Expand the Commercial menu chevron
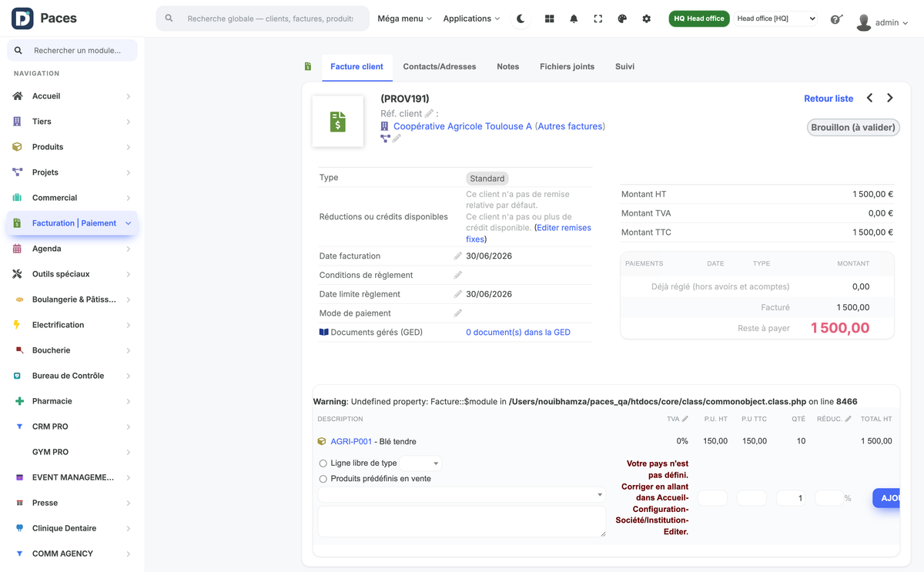Image resolution: width=924 pixels, height=572 pixels. coord(129,198)
